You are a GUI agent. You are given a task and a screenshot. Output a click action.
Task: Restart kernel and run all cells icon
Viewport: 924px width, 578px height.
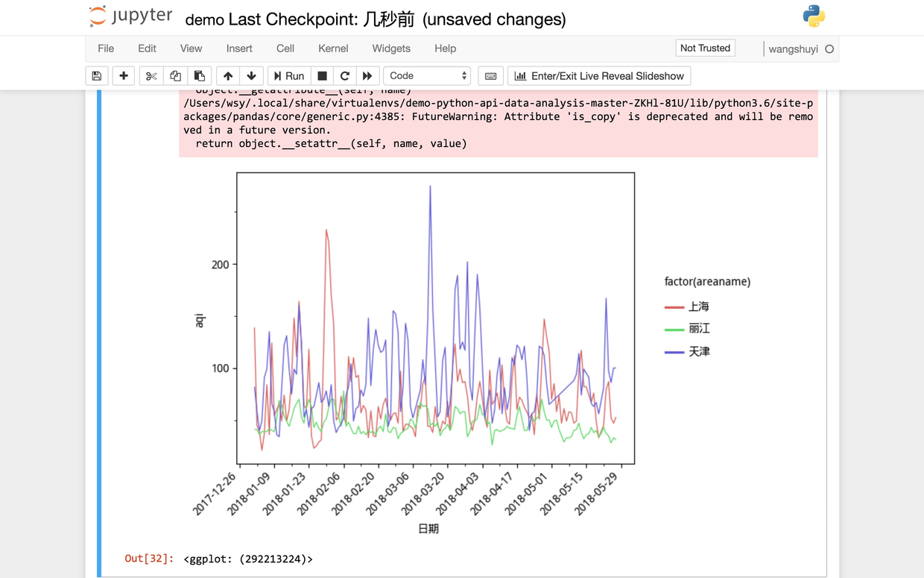click(367, 76)
